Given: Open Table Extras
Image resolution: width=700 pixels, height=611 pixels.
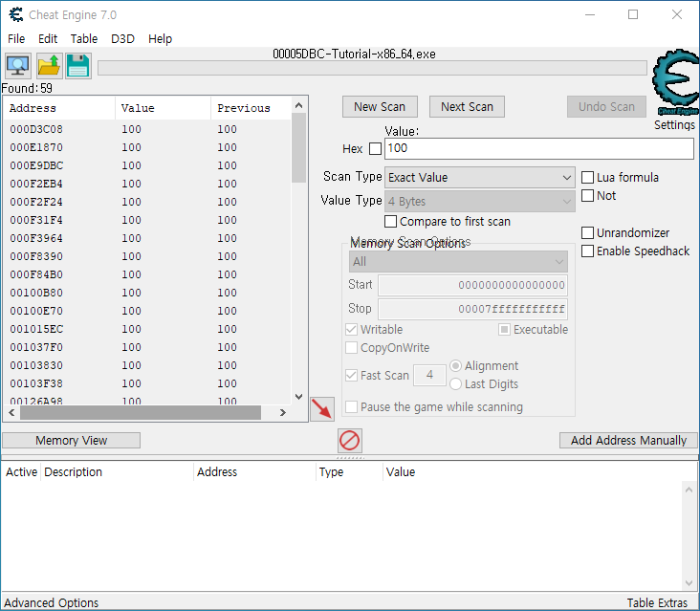Looking at the screenshot, I should [657, 603].
